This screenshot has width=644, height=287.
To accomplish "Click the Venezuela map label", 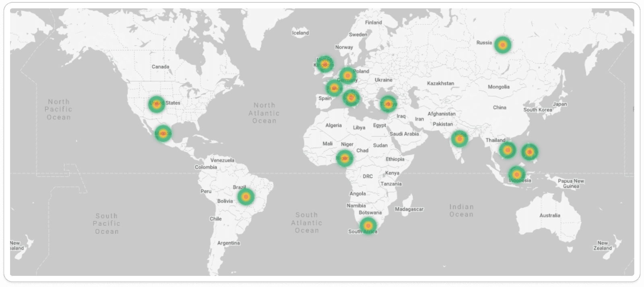I will coord(222,160).
